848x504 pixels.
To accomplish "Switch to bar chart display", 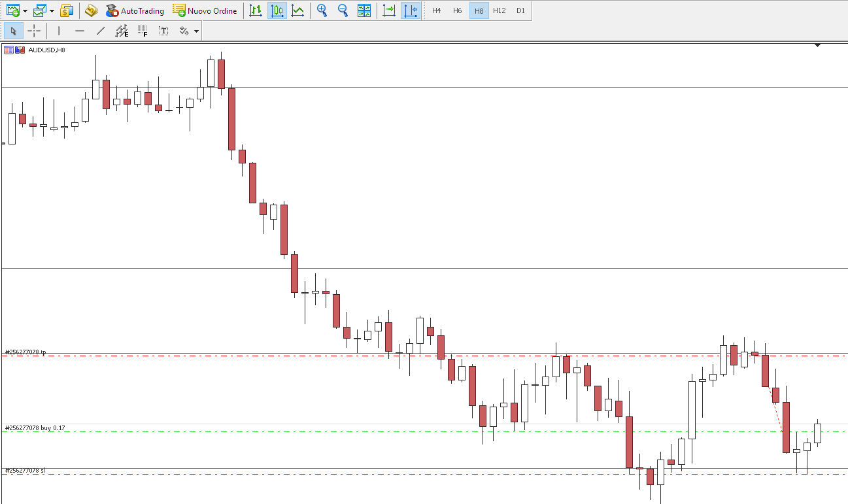I will click(256, 10).
